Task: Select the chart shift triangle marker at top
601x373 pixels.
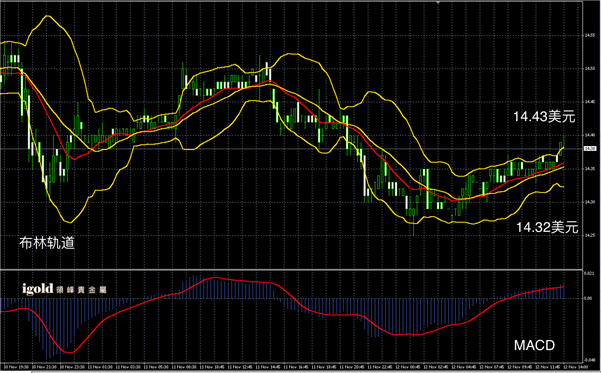Action: (x=438, y=2)
